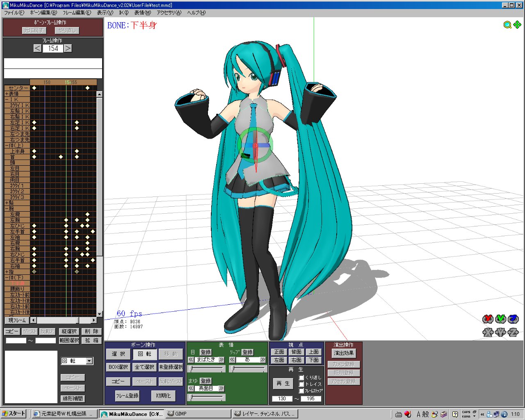Click the blue Z rotation axis icon

(x=513, y=319)
